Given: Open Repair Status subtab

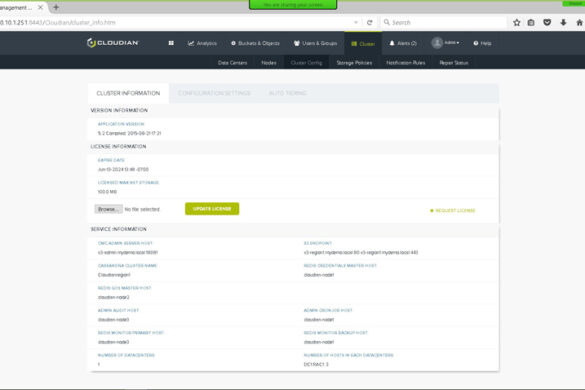Looking at the screenshot, I should [x=454, y=63].
